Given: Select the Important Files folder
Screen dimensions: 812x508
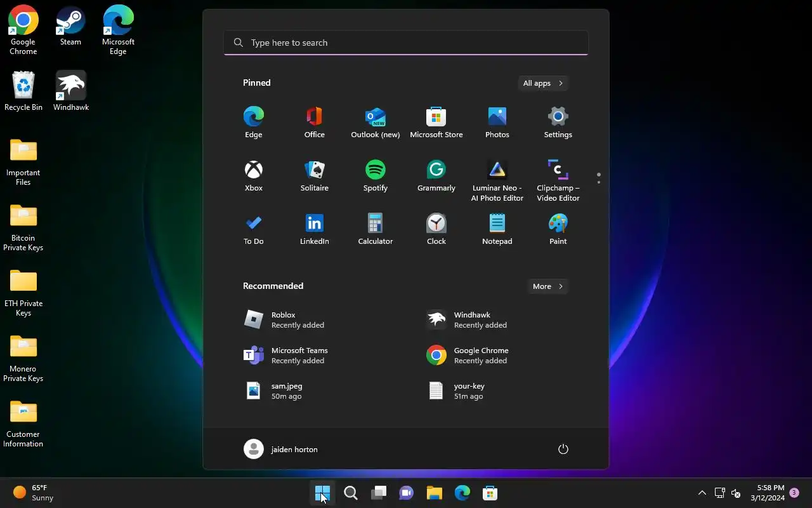Looking at the screenshot, I should 23,162.
